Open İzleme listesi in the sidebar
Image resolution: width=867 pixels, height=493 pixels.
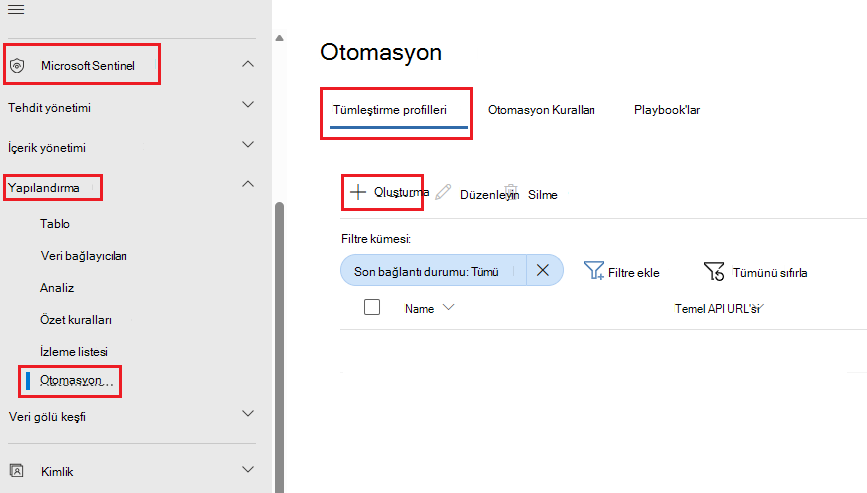(x=74, y=352)
